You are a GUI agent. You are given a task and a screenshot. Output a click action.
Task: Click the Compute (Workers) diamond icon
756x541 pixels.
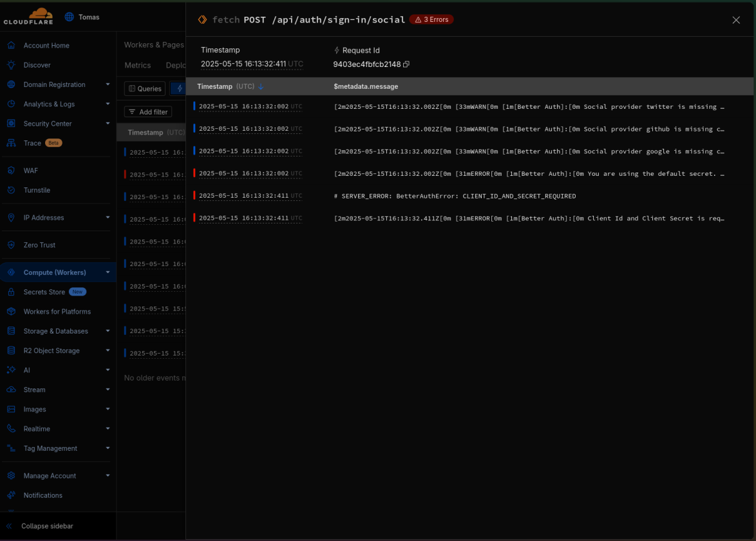pyautogui.click(x=11, y=272)
